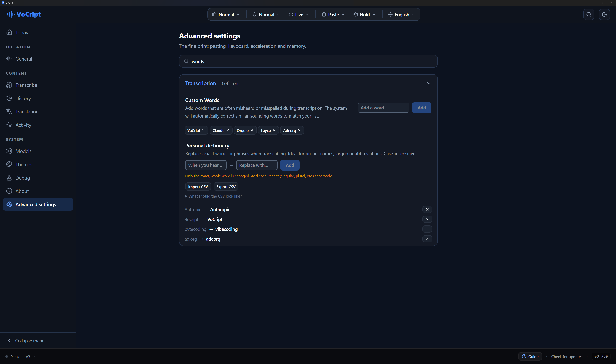Open the About page
The image size is (616, 364).
(x=38, y=191)
